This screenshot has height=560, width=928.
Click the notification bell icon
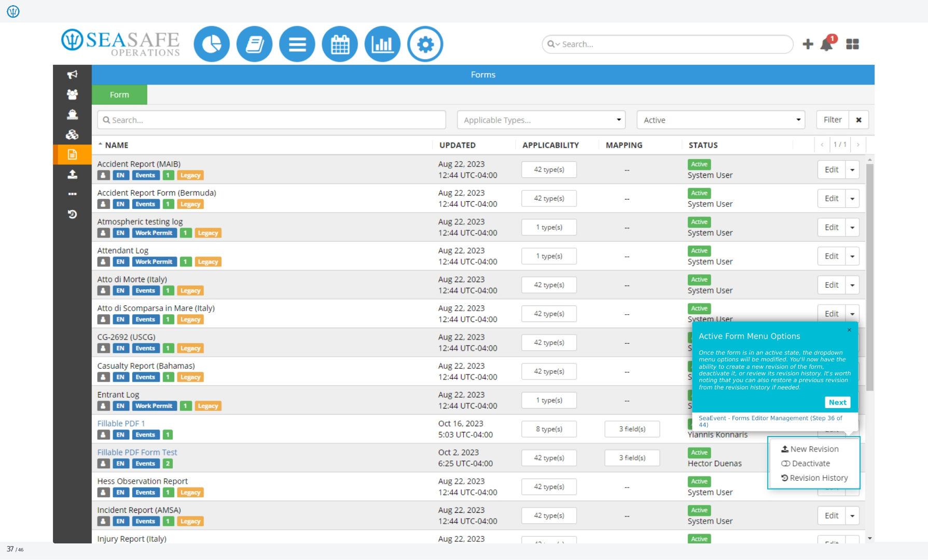coord(827,44)
